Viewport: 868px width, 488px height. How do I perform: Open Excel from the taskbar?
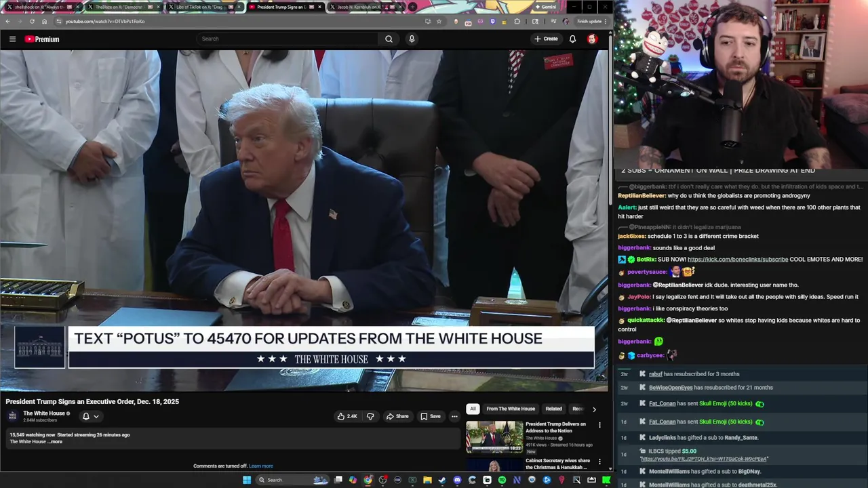[x=412, y=480]
